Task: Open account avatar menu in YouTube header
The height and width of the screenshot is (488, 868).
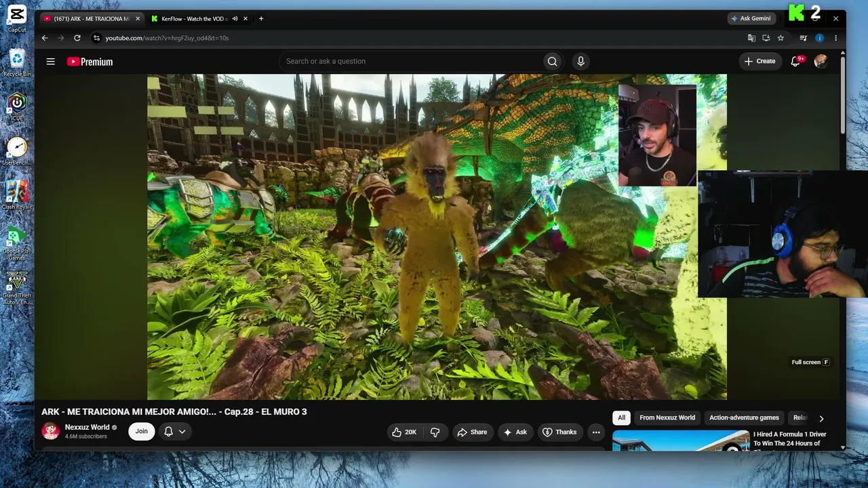Action: pos(821,62)
